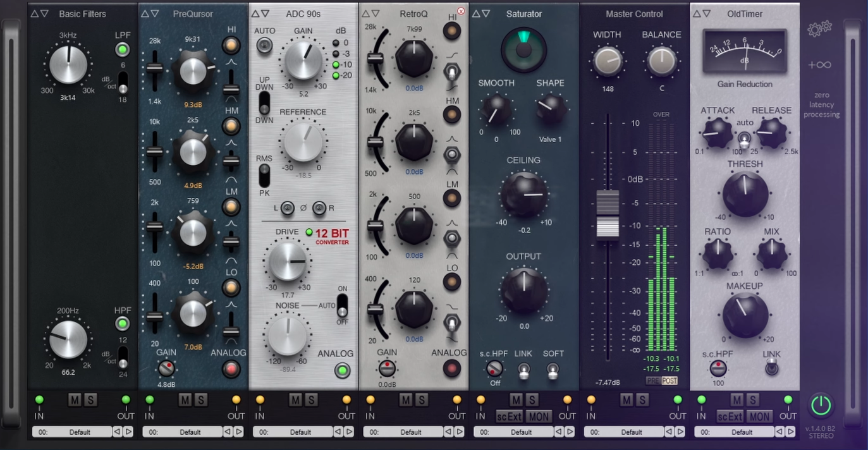Invert right channel phase on ADC 90s

pyautogui.click(x=319, y=207)
